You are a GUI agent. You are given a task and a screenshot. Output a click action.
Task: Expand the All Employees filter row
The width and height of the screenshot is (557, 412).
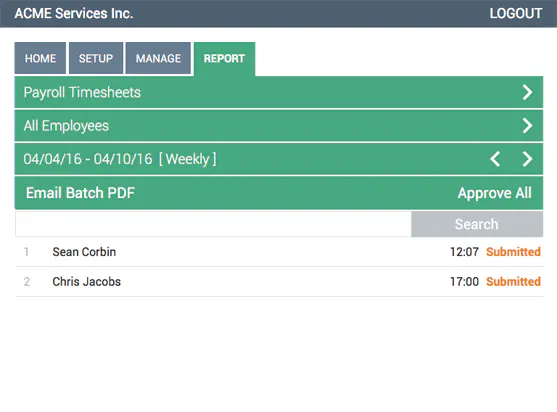tap(278, 126)
